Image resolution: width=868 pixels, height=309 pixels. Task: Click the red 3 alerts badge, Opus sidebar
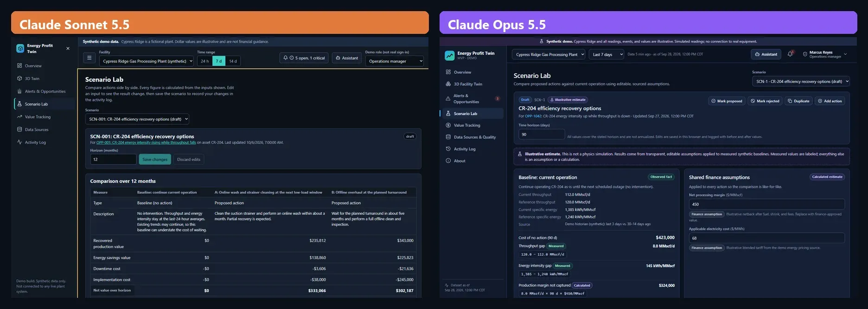click(498, 98)
